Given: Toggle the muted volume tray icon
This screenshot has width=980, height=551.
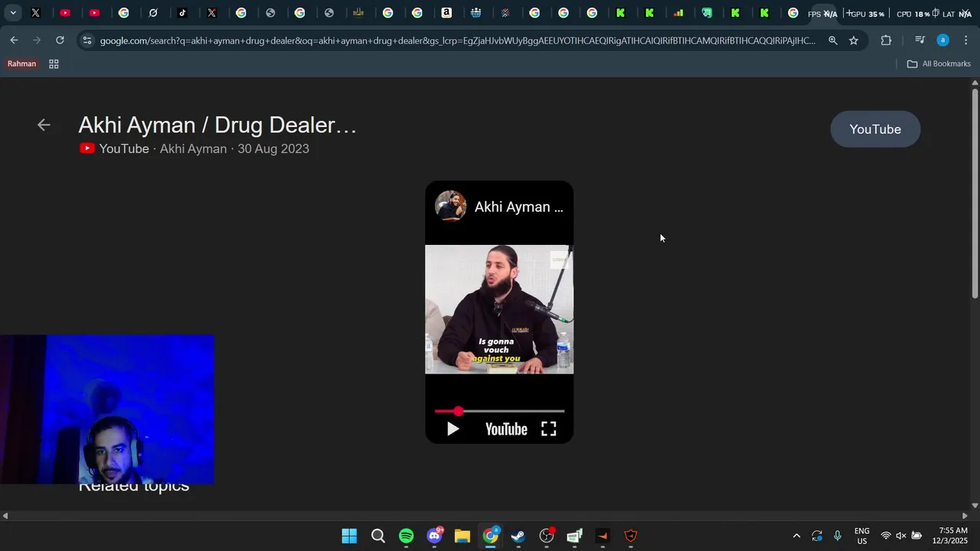Looking at the screenshot, I should click(x=901, y=536).
